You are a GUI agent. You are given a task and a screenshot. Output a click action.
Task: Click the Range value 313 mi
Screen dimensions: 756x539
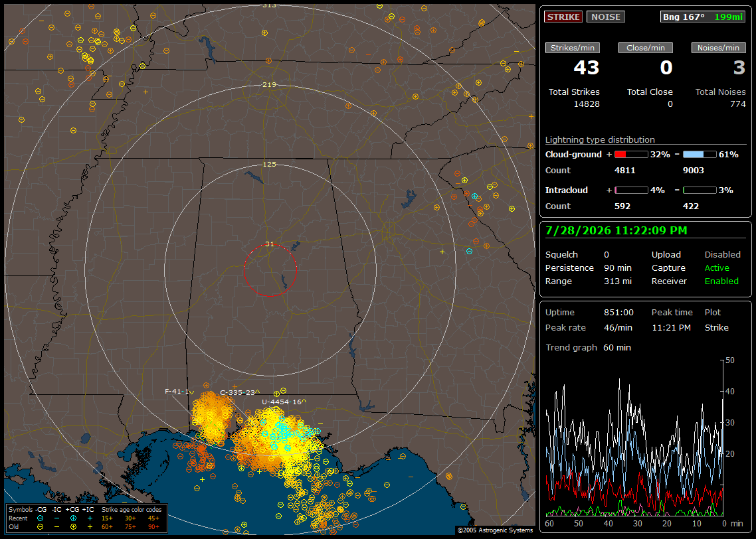coord(618,281)
